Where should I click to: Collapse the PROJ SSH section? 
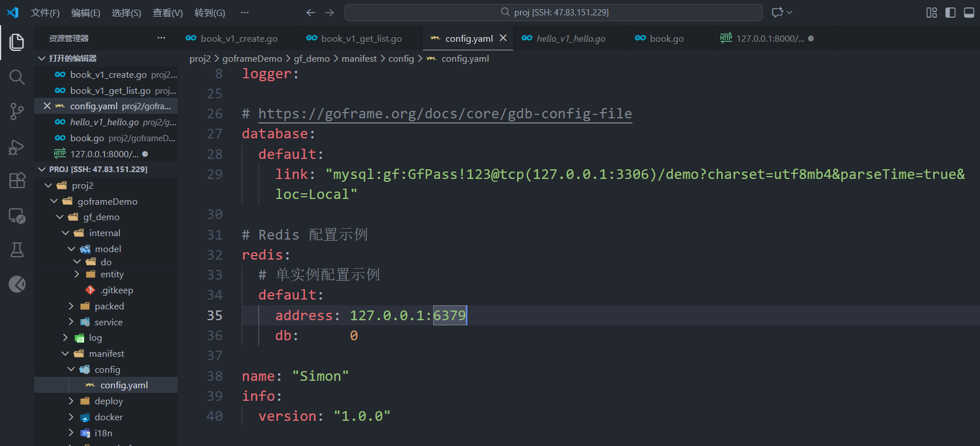pos(41,169)
